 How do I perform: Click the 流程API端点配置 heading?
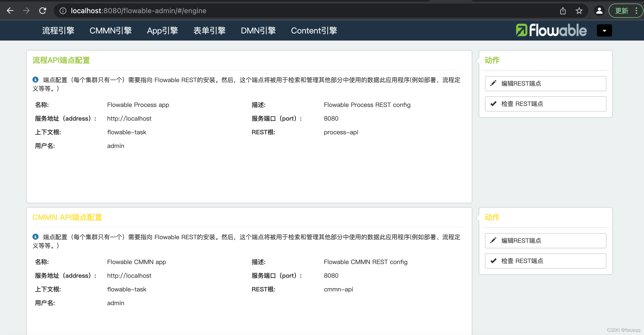tap(61, 60)
